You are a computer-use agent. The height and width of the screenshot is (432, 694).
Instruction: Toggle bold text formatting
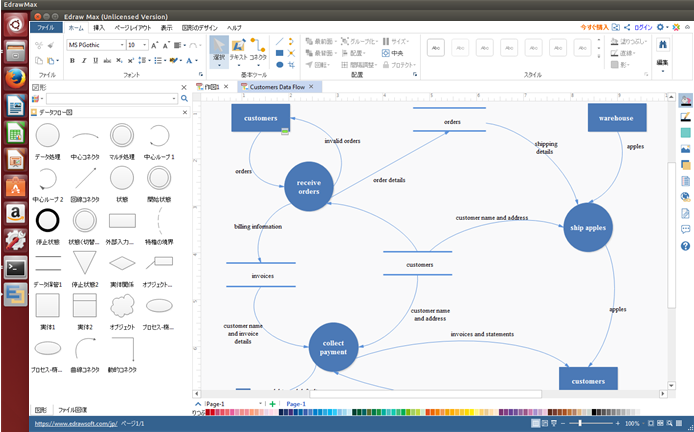pyautogui.click(x=73, y=61)
